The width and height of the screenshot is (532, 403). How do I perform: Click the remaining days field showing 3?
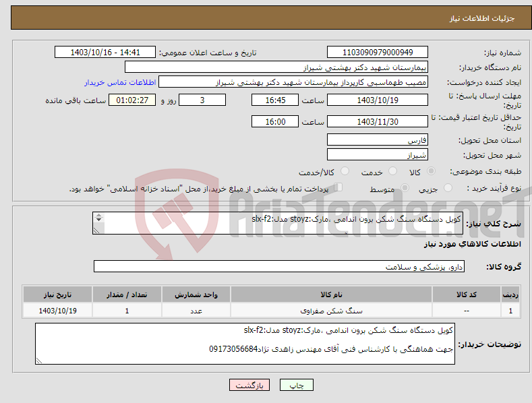(202, 100)
